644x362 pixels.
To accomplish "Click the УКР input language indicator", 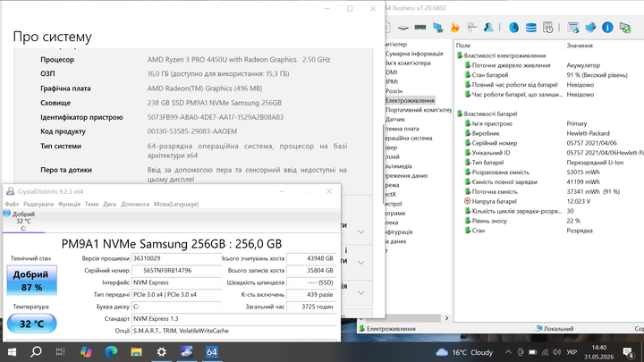I will tap(572, 352).
